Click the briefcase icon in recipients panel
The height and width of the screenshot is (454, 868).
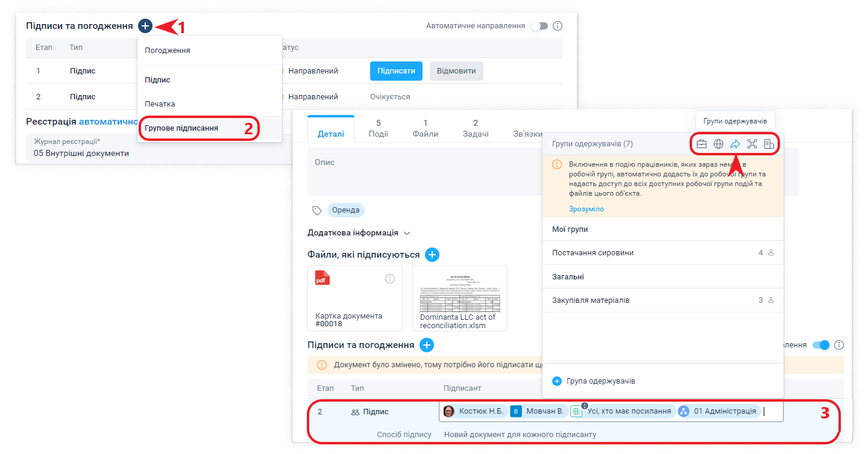[x=702, y=144]
